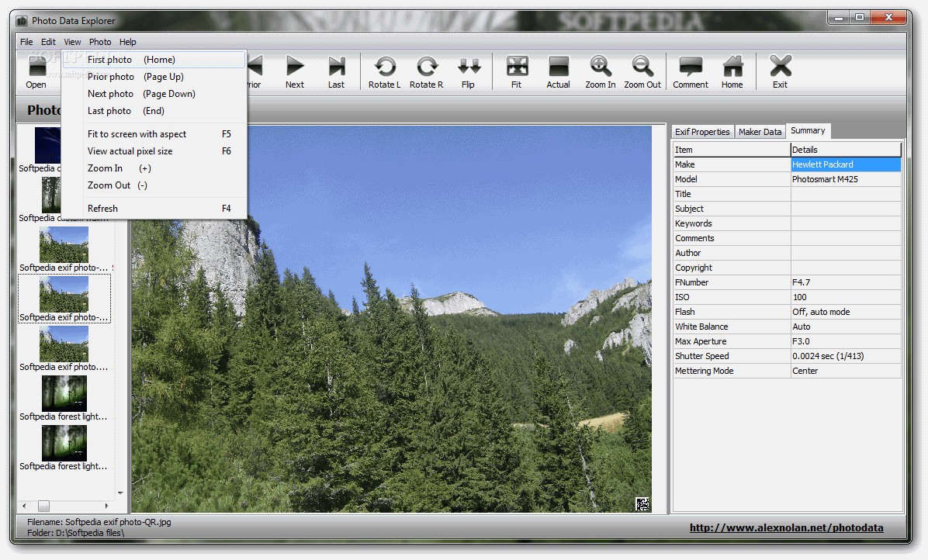928x560 pixels.
Task: Click the QR code overlay on photo
Action: [x=642, y=504]
